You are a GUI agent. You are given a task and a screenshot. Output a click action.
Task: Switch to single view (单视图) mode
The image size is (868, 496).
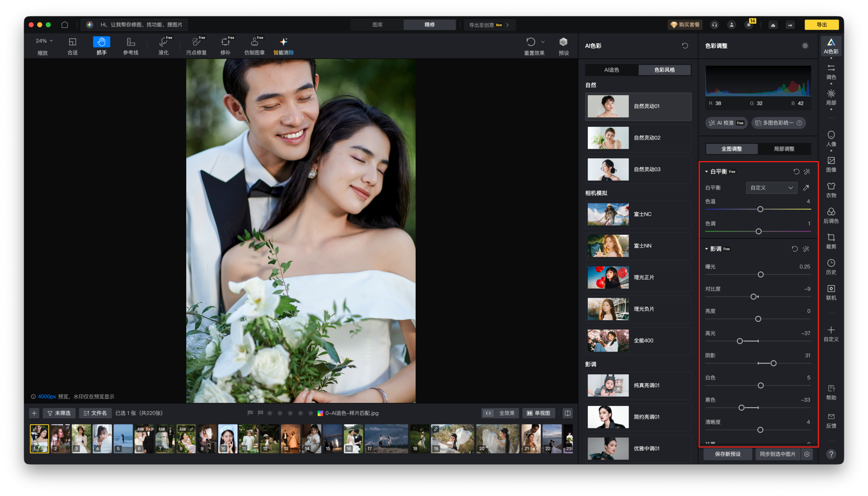click(x=539, y=413)
